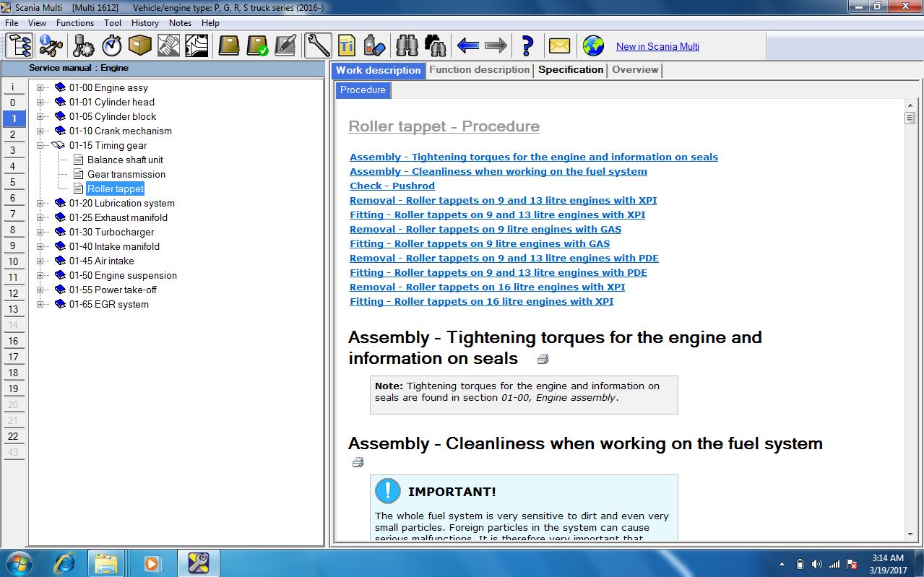924x577 pixels.
Task: Click main group button 0 in sidebar
Action: pos(13,103)
